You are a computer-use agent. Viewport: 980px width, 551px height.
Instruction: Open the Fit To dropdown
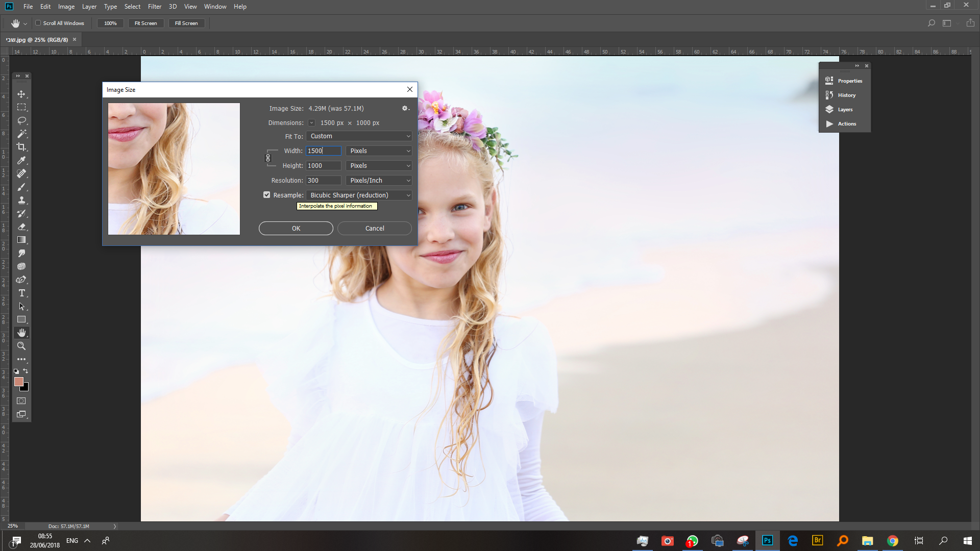[x=359, y=136]
